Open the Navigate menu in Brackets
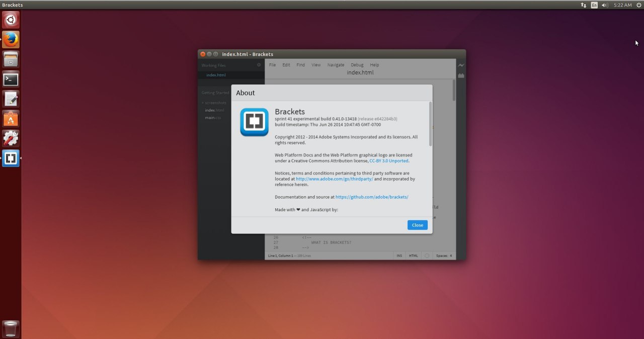Image resolution: width=644 pixels, height=339 pixels. pos(336,65)
